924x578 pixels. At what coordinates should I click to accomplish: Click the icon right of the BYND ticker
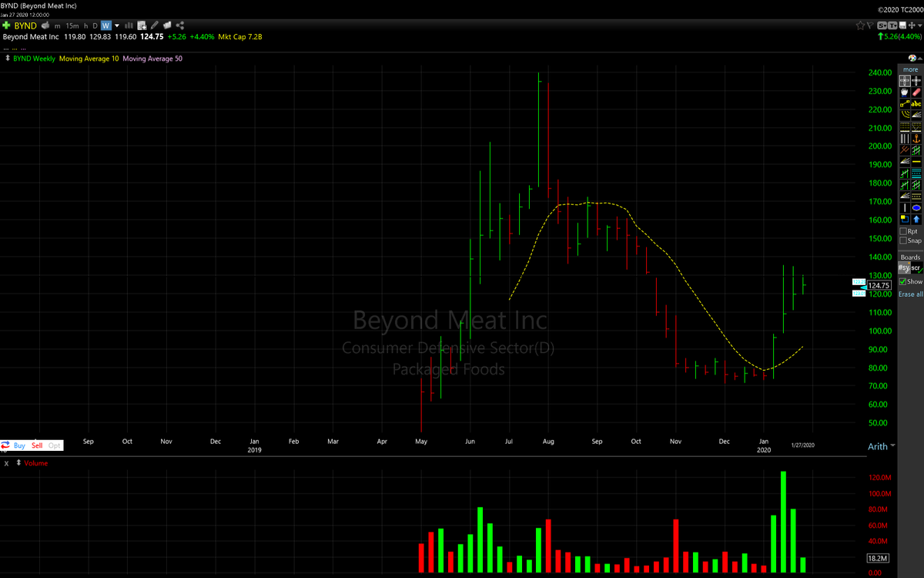tap(45, 26)
